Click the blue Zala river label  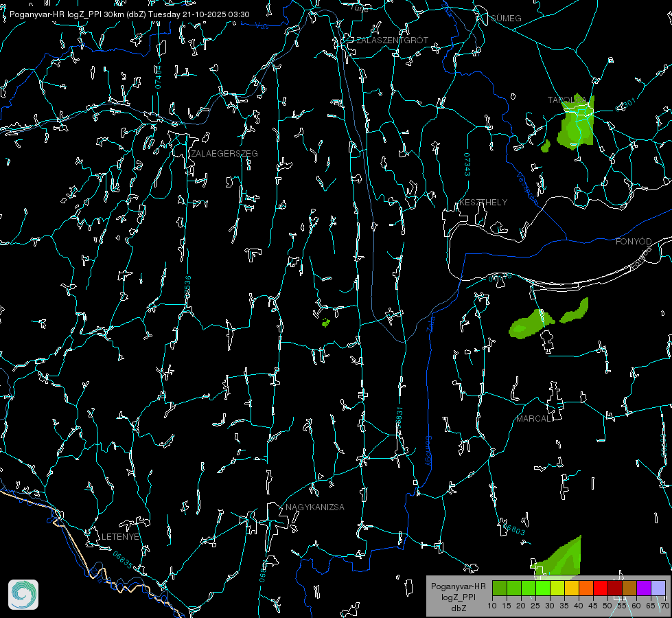[x=431, y=323]
